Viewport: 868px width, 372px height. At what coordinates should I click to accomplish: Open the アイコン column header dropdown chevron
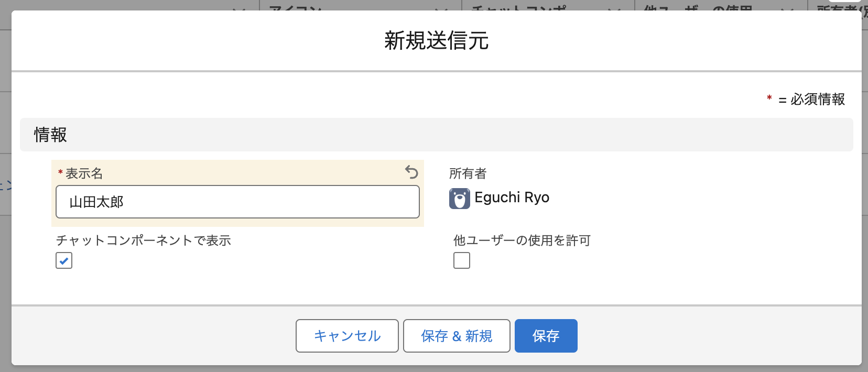tap(441, 9)
